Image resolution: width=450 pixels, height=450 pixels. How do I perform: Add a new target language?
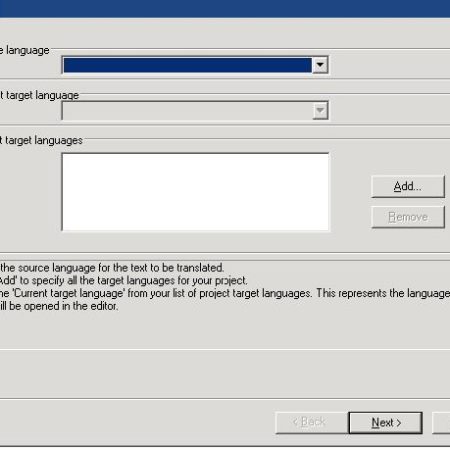[408, 186]
